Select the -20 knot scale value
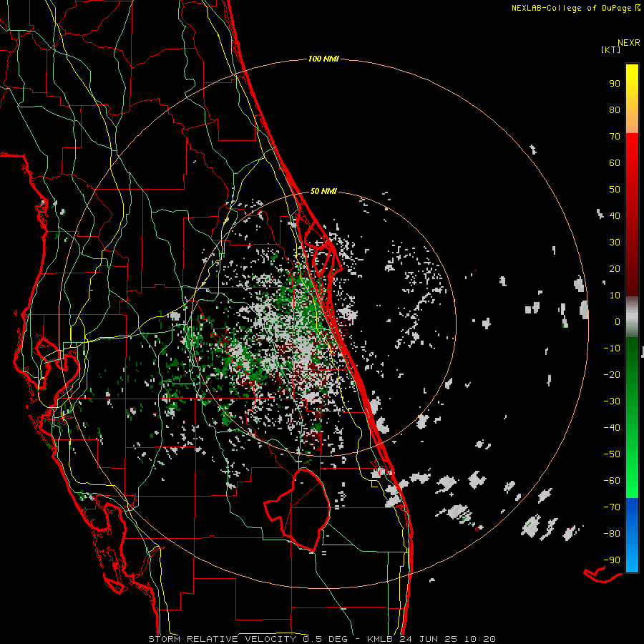Screen dimensions: 644x644 [x=612, y=375]
